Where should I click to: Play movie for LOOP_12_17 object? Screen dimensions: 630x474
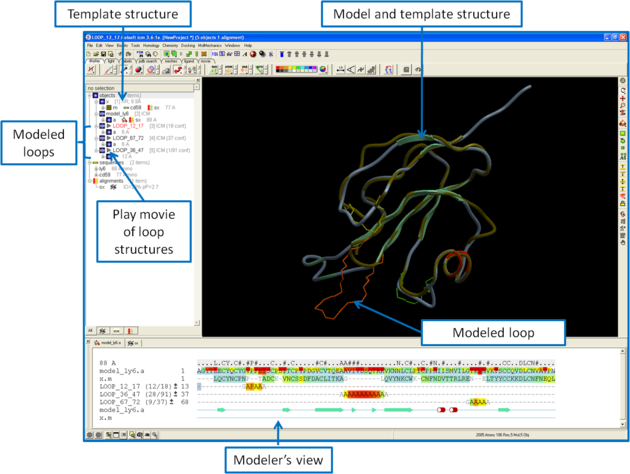(x=110, y=126)
